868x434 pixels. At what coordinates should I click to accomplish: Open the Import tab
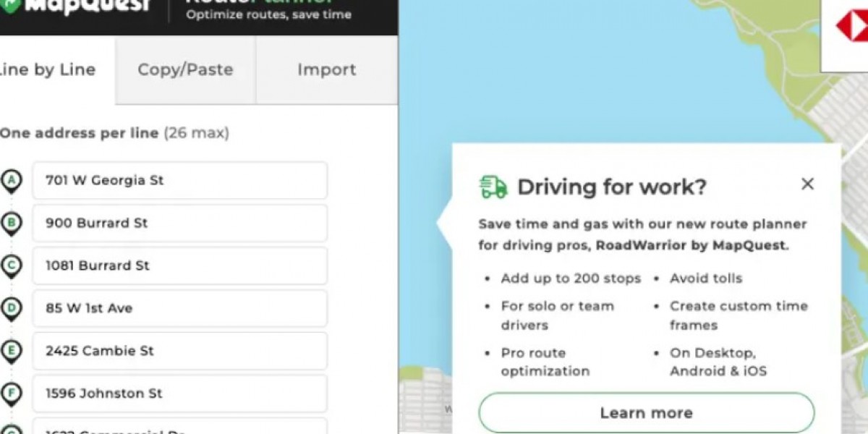(326, 69)
